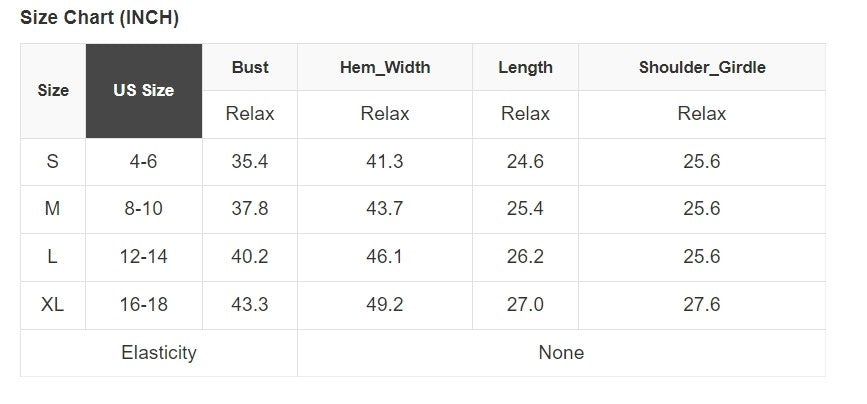Screen dimensions: 867x404
Task: Select the S size row label
Action: coord(53,161)
